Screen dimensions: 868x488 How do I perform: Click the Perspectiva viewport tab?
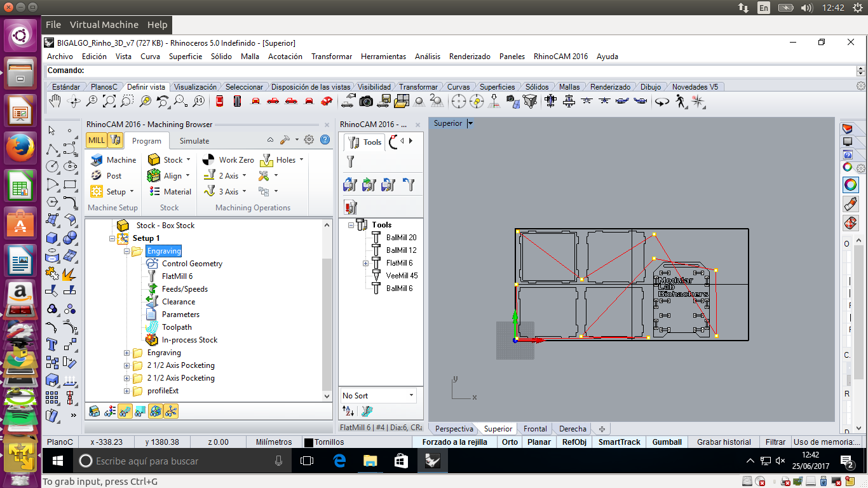point(454,429)
